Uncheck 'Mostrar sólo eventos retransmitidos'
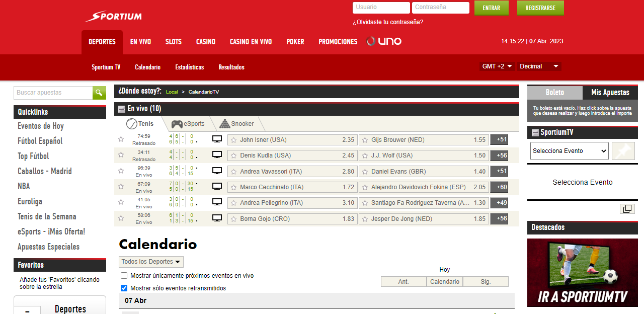 tap(123, 287)
